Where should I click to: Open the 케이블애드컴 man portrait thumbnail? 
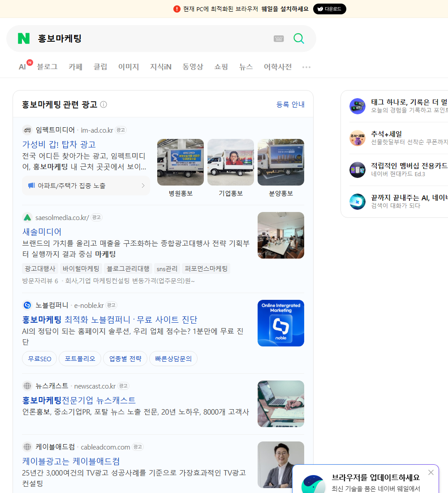click(x=281, y=465)
